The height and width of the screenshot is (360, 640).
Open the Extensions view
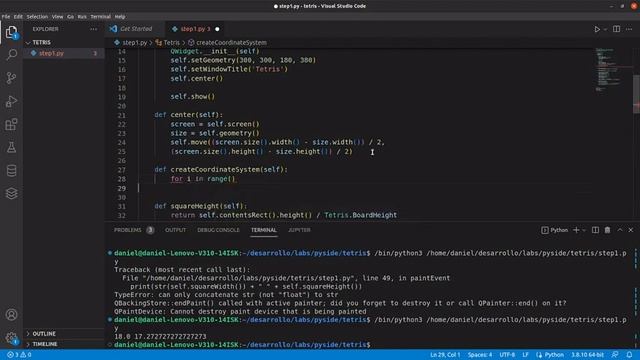[11, 124]
